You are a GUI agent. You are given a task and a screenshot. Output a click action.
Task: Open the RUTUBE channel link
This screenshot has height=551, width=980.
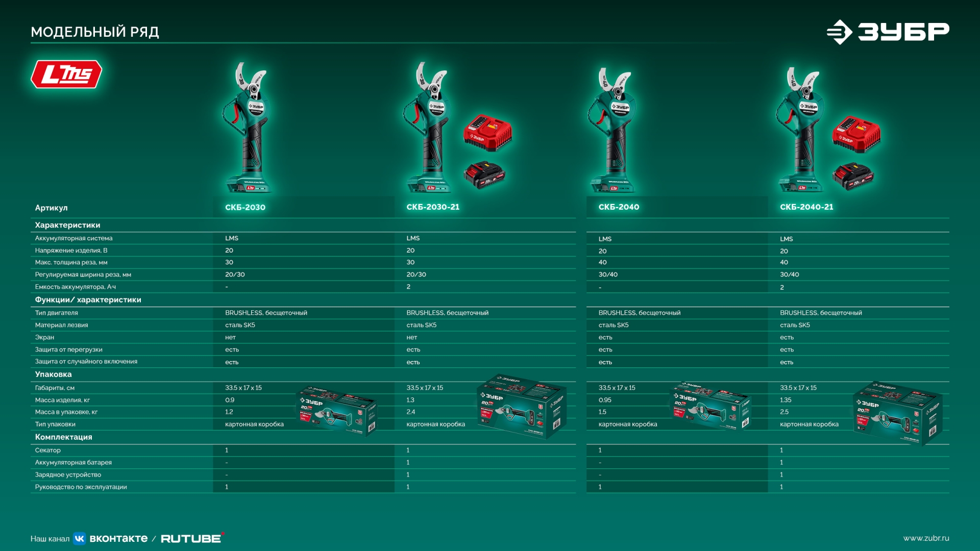[x=191, y=538]
